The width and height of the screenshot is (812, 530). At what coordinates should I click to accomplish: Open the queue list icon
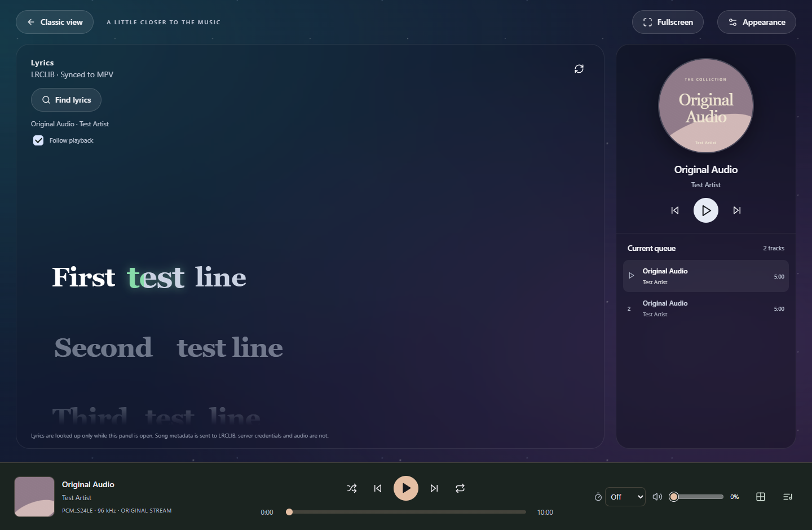tap(788, 497)
